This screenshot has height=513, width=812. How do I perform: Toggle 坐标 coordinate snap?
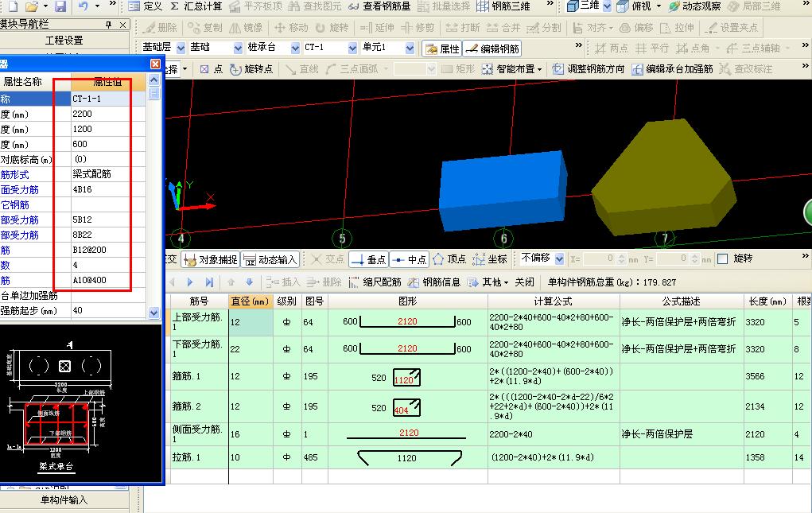pyautogui.click(x=489, y=258)
